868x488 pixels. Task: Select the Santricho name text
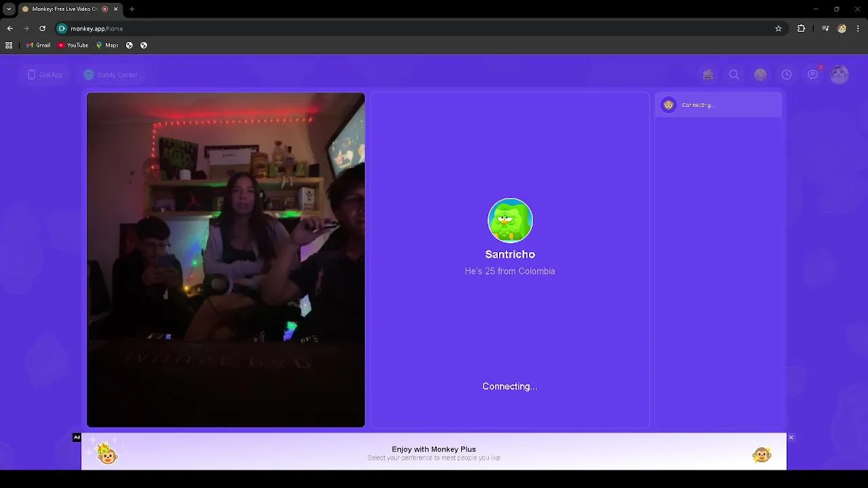point(510,254)
